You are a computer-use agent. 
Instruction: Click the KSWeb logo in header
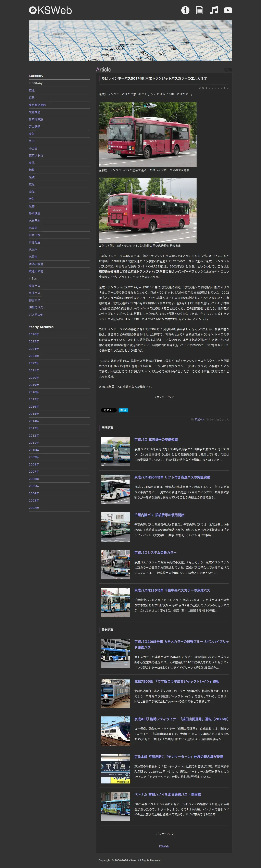click(50, 10)
